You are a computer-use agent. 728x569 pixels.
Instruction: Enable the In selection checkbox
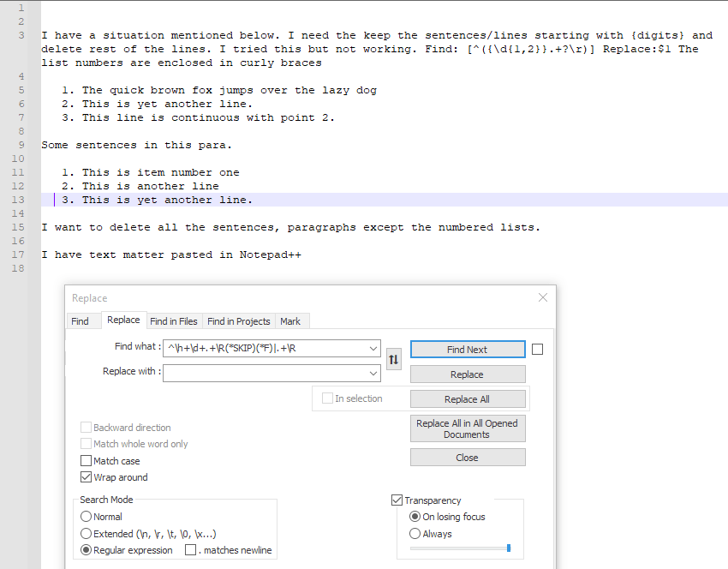coord(329,398)
